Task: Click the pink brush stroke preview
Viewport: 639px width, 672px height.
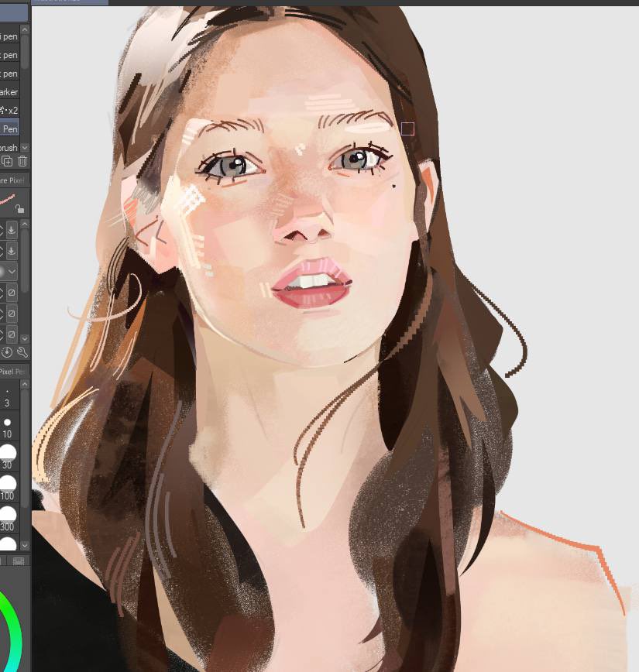Action: 7,199
